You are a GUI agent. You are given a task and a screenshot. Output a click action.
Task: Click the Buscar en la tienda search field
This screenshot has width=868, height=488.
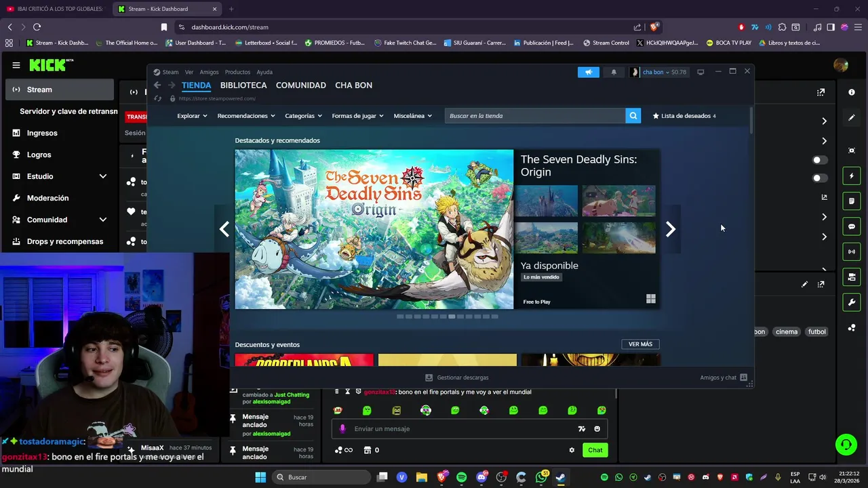(x=535, y=116)
